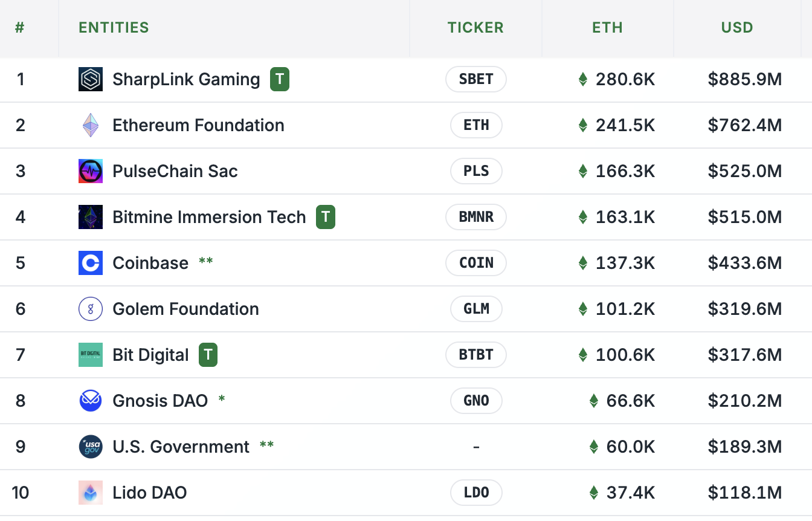
Task: Select the Gnosis DAO owl logo
Action: (x=91, y=401)
